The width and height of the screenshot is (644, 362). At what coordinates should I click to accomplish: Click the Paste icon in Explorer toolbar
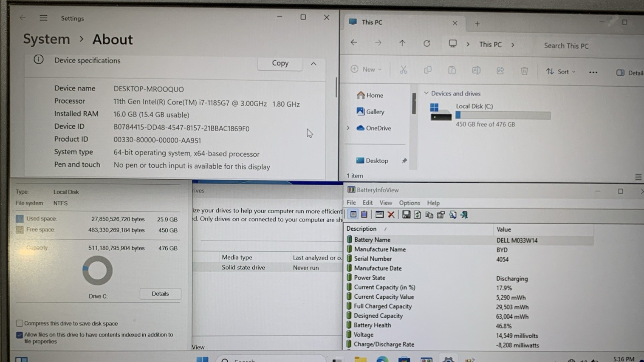click(452, 70)
